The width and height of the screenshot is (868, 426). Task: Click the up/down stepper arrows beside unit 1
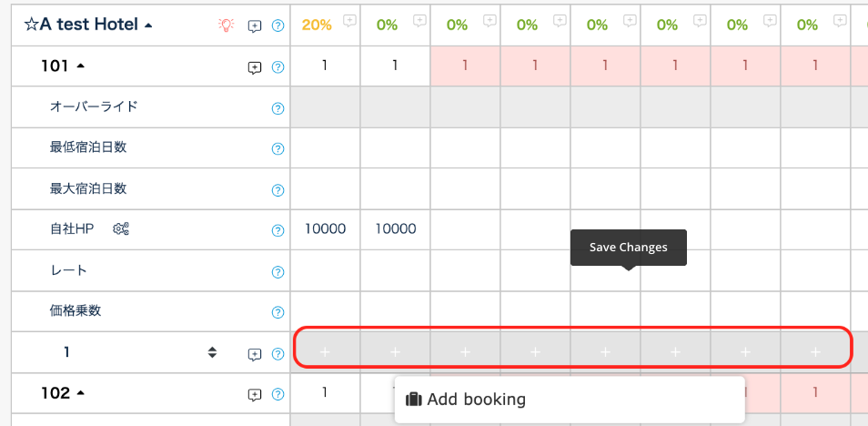click(x=212, y=352)
